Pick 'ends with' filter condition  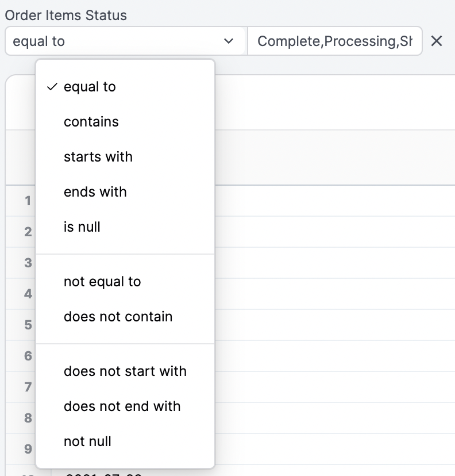click(x=95, y=192)
